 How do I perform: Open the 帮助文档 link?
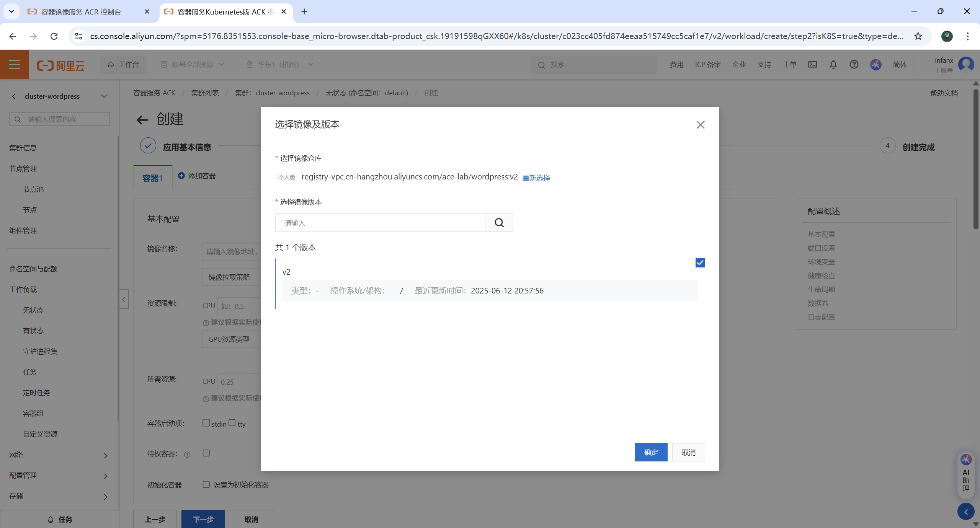[x=944, y=93]
